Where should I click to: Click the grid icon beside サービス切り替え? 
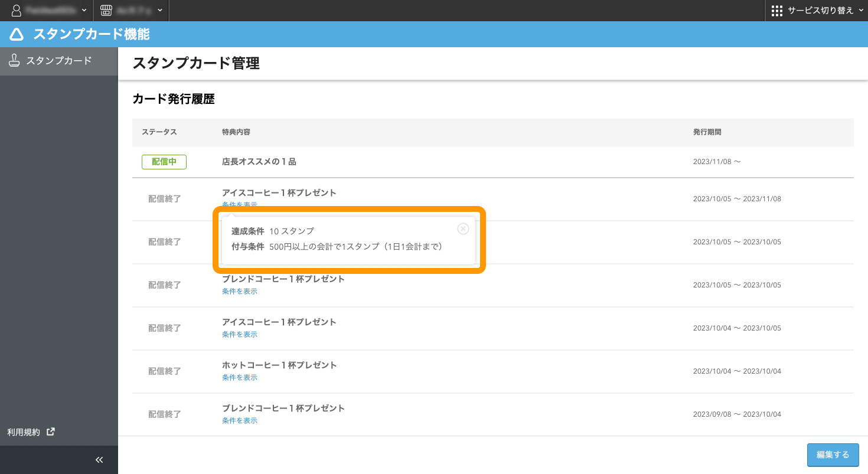pos(776,11)
